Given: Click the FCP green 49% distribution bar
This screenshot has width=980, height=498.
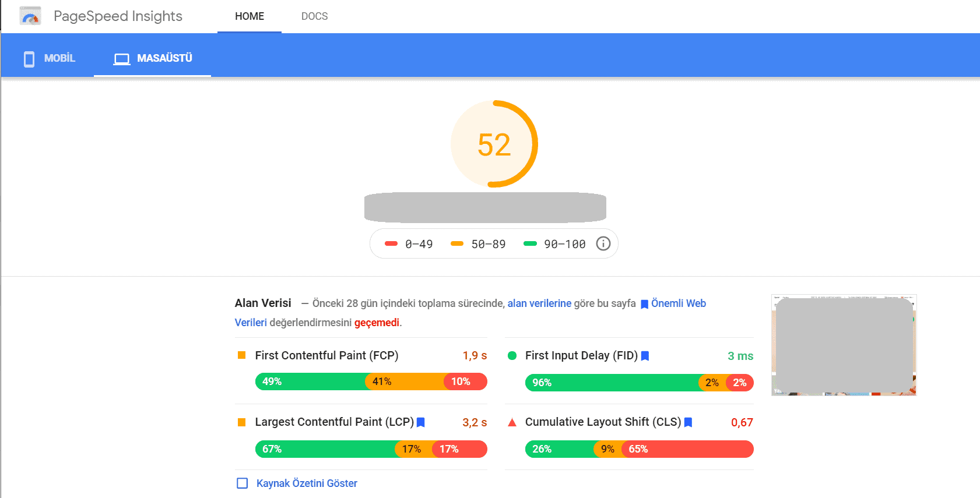Looking at the screenshot, I should (309, 382).
